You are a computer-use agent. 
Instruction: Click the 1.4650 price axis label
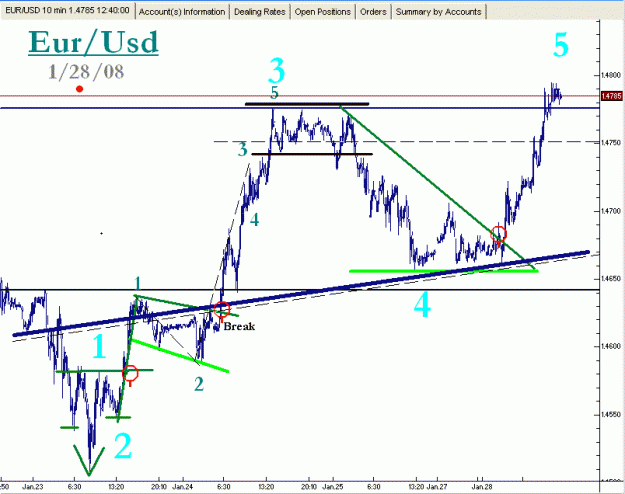coord(611,279)
